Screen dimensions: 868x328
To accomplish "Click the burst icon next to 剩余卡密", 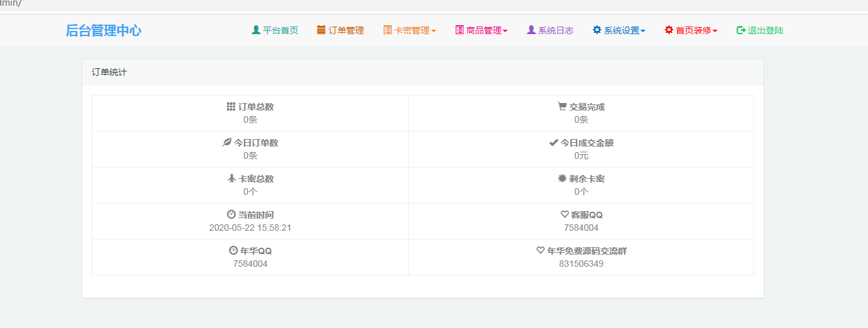I will [562, 179].
